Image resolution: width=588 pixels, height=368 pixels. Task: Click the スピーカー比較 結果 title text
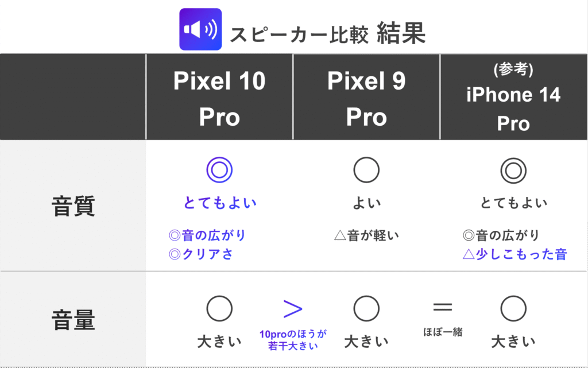coord(327,34)
